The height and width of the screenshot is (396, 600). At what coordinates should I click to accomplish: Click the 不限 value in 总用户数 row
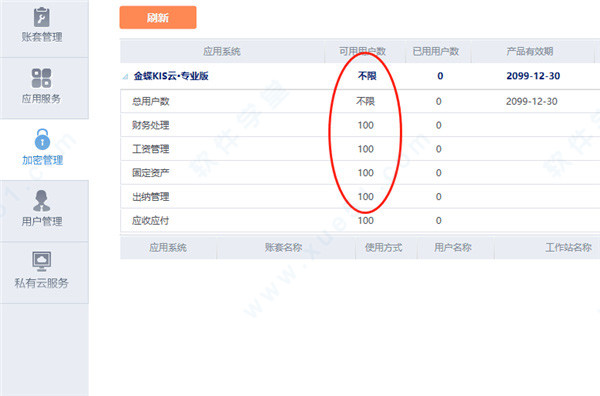(365, 101)
